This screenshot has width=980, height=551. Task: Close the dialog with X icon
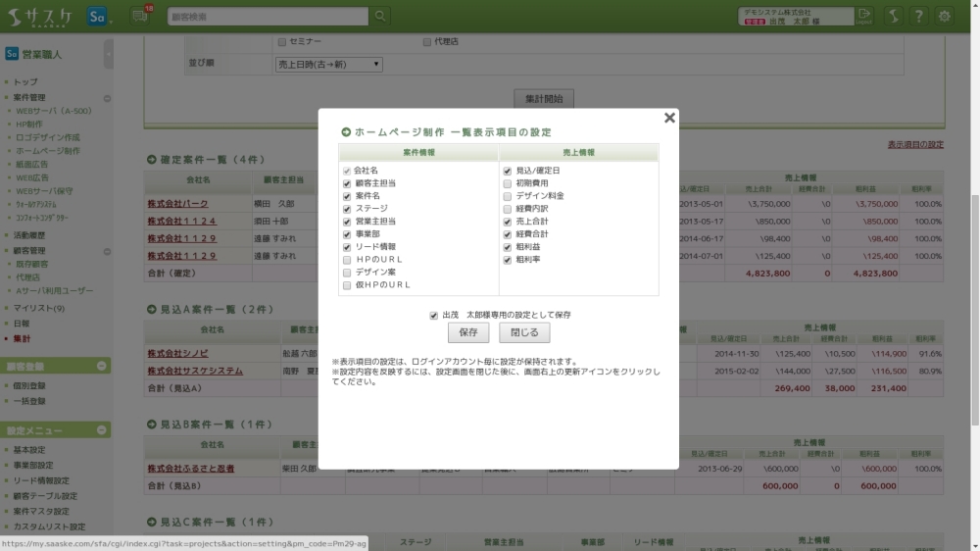(669, 118)
